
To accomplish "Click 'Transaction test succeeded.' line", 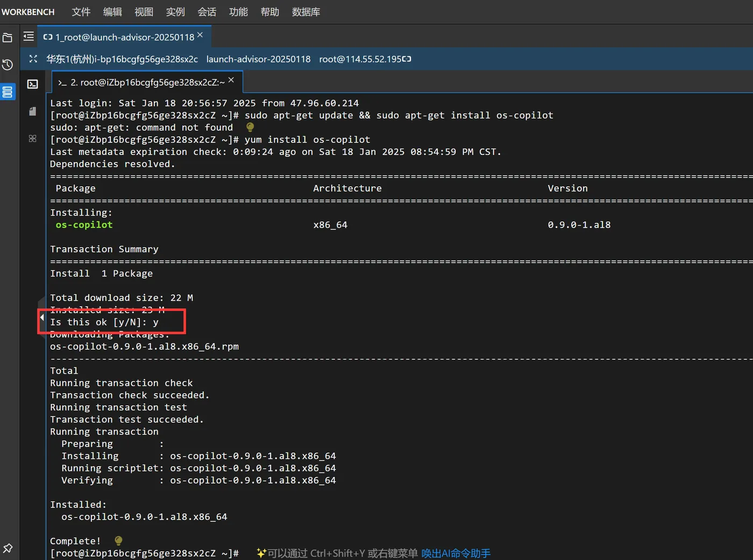I will point(127,419).
